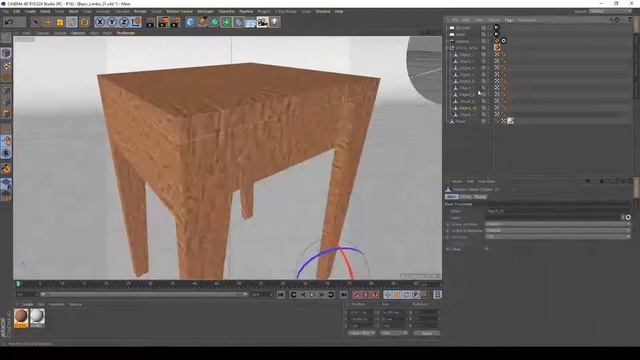Open the spline pen tool icon
The image size is (640, 360).
pyautogui.click(x=202, y=22)
